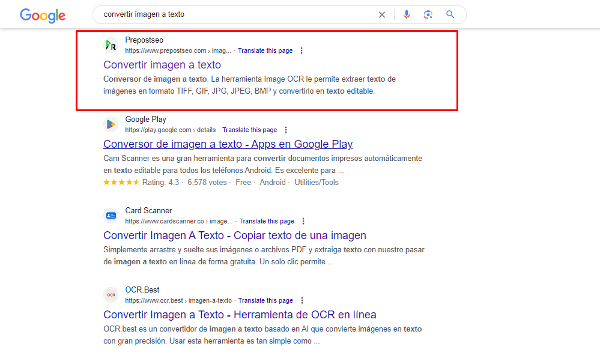Click the Card Scanner favicon
600x364 pixels.
pyautogui.click(x=111, y=216)
